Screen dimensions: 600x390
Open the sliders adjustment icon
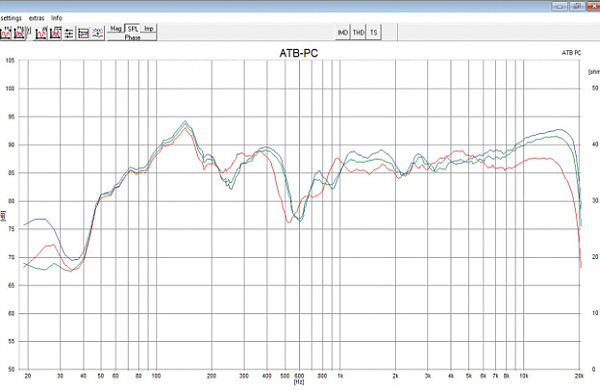(x=69, y=34)
